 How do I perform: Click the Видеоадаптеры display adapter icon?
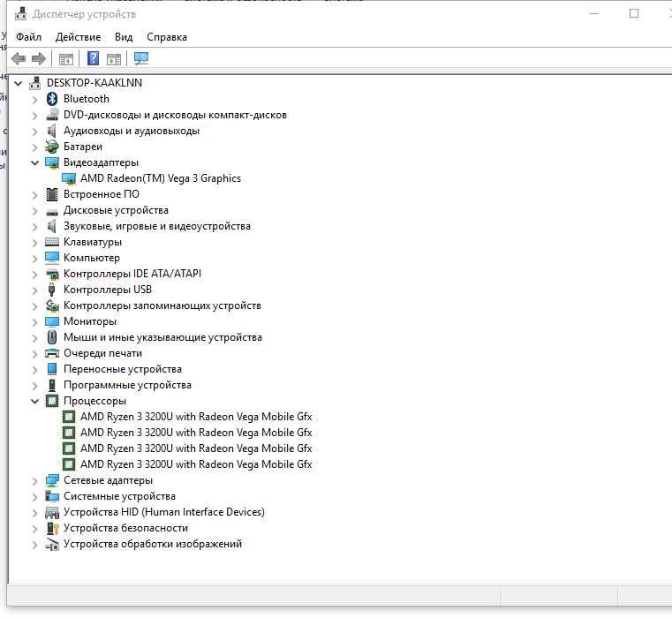coord(52,162)
